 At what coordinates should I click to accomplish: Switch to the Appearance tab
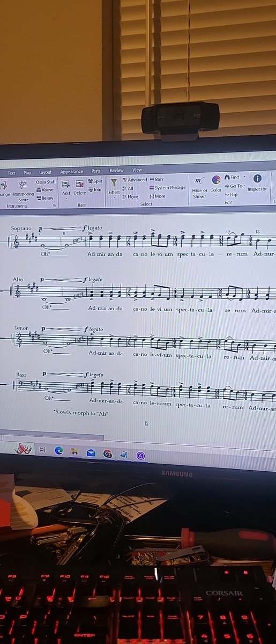tap(71, 172)
